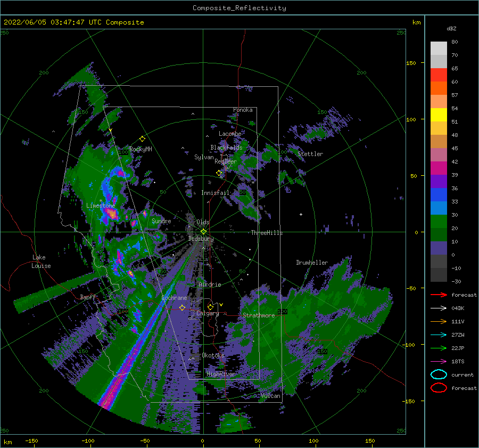Click the Banff town label
The width and height of the screenshot is (479, 448).
[88, 297]
